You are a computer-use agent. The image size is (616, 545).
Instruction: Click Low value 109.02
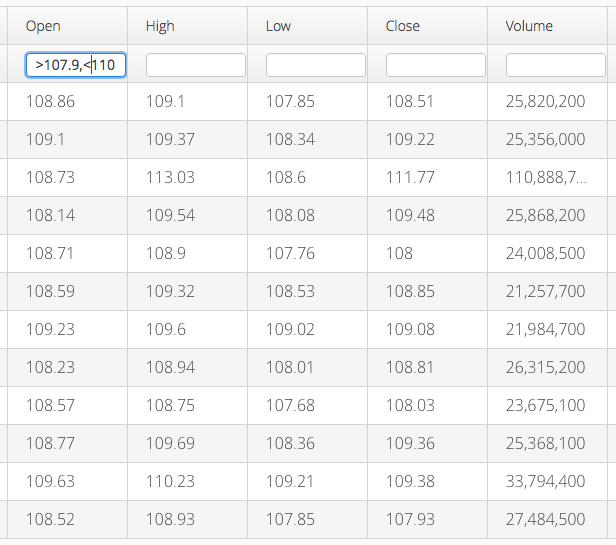(290, 329)
